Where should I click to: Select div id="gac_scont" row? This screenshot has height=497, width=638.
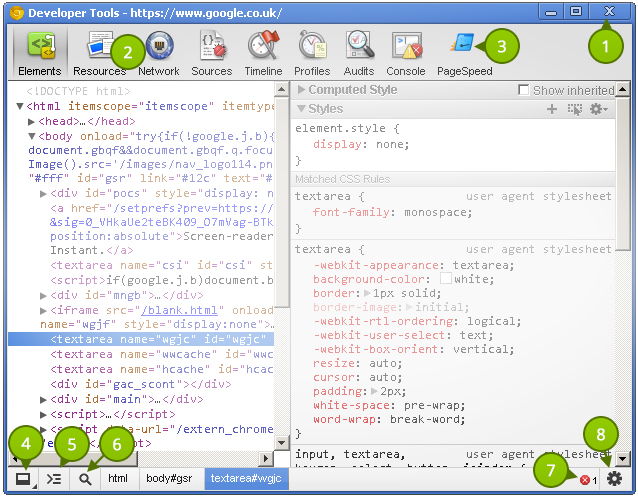click(x=140, y=384)
